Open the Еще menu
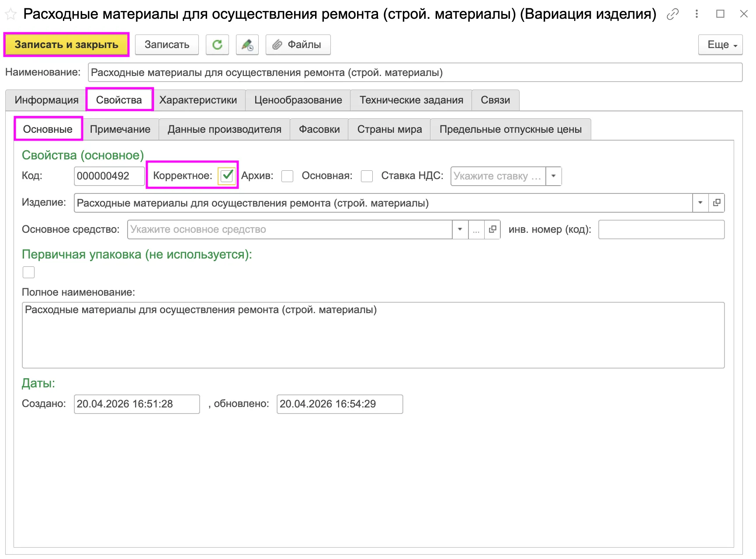The height and width of the screenshot is (559, 756). pyautogui.click(x=721, y=45)
